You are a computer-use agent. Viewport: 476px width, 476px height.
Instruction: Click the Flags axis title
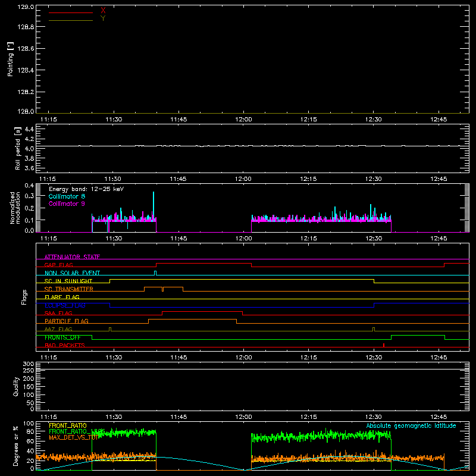click(x=24, y=297)
